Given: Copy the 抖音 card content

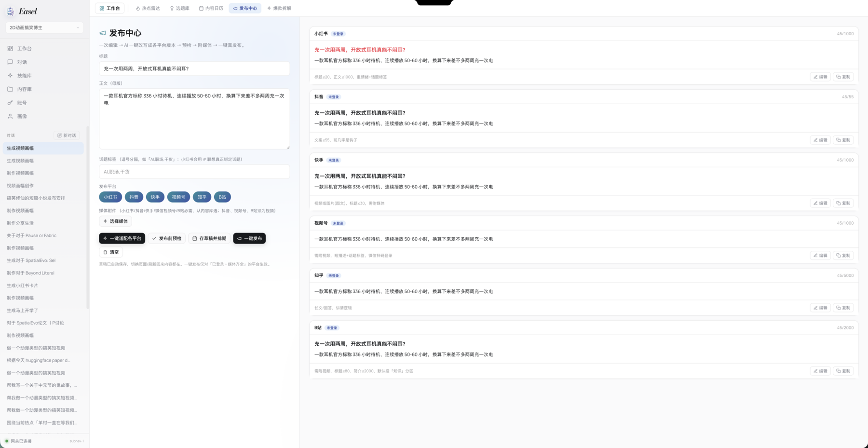Looking at the screenshot, I should [x=843, y=140].
